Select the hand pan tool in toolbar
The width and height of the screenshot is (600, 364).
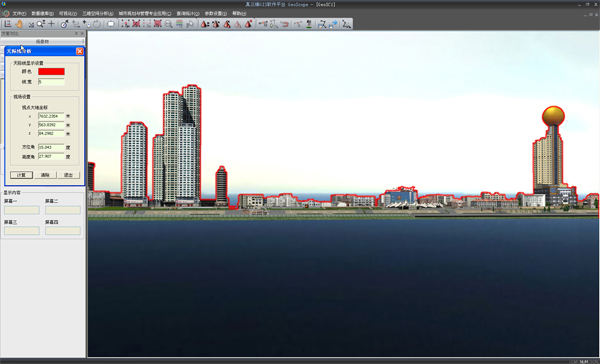pyautogui.click(x=19, y=24)
